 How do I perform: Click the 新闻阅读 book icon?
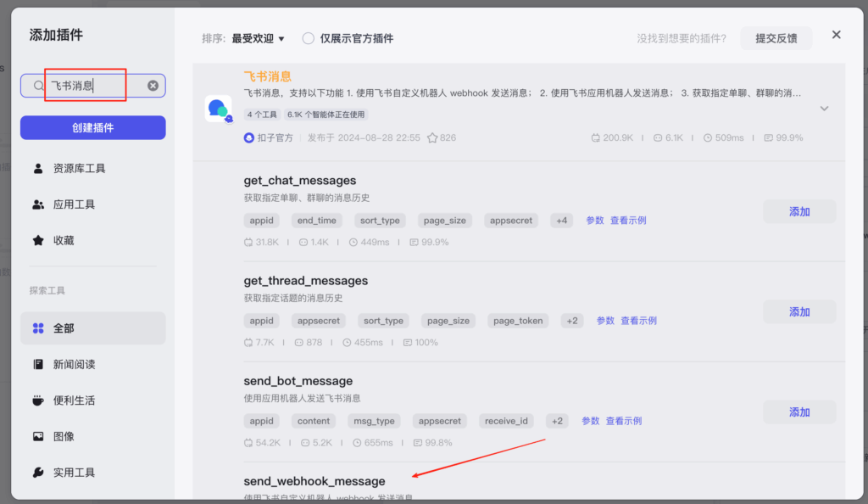tap(38, 365)
